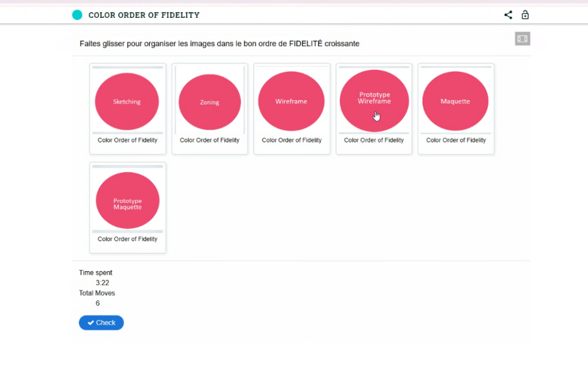Select the Zoning image card
Image resolution: width=588 pixels, height=370 pixels.
210,102
